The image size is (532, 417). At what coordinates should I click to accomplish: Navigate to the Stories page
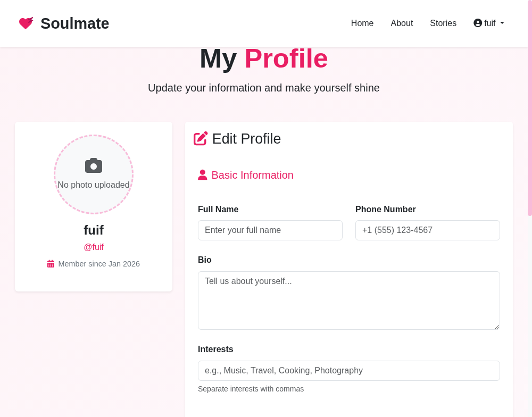tap(443, 23)
